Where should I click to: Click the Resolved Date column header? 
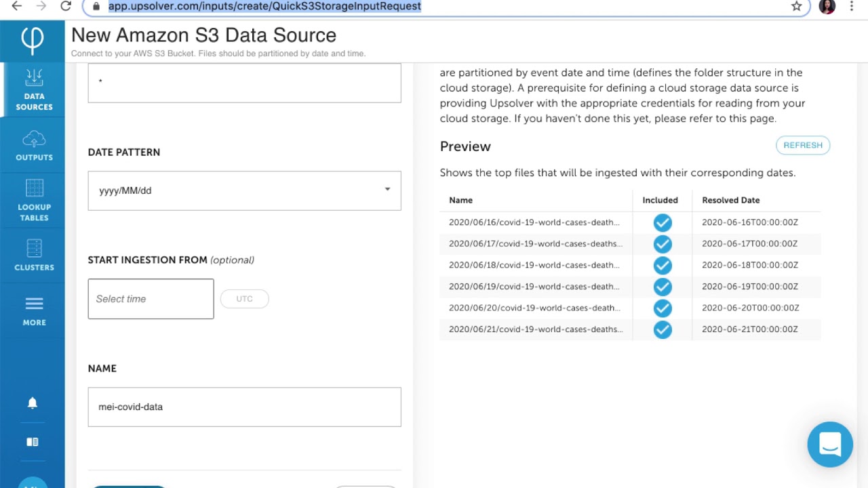tap(730, 200)
